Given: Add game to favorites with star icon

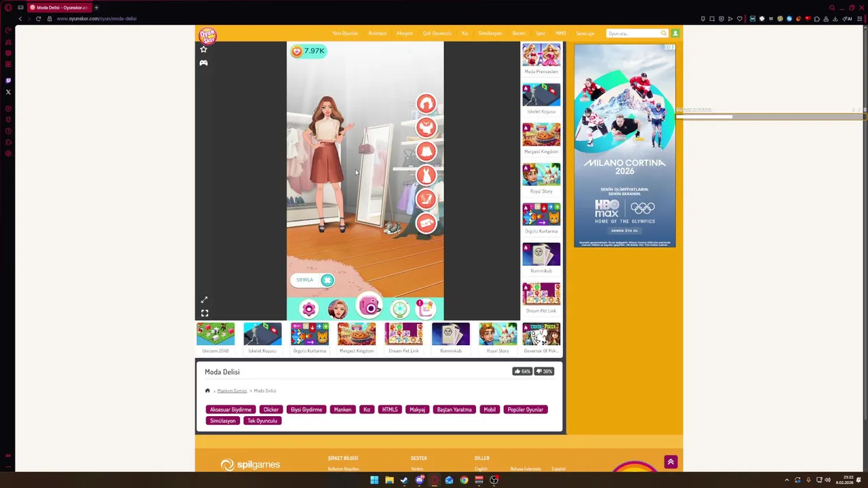Looking at the screenshot, I should [203, 49].
